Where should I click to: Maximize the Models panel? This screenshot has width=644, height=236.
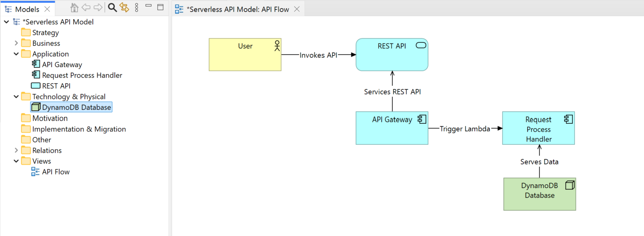click(160, 7)
